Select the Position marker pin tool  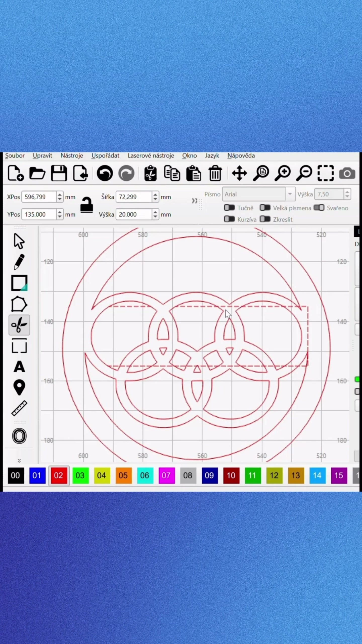(x=19, y=388)
